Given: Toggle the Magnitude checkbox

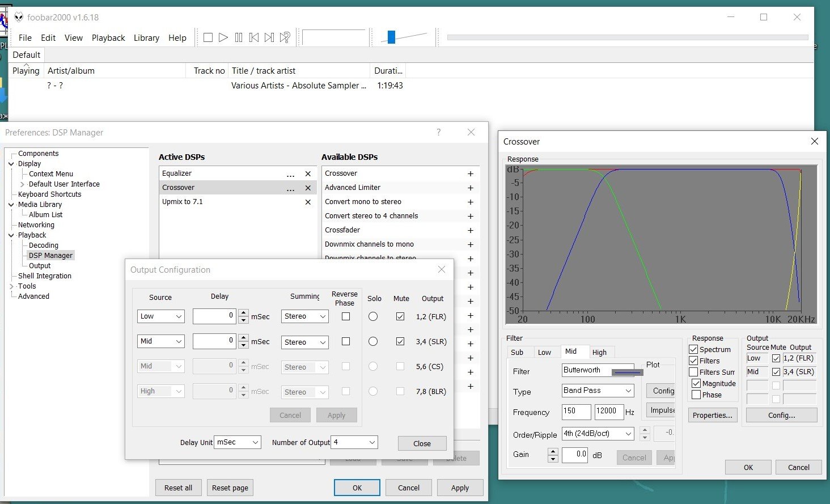Looking at the screenshot, I should point(696,383).
